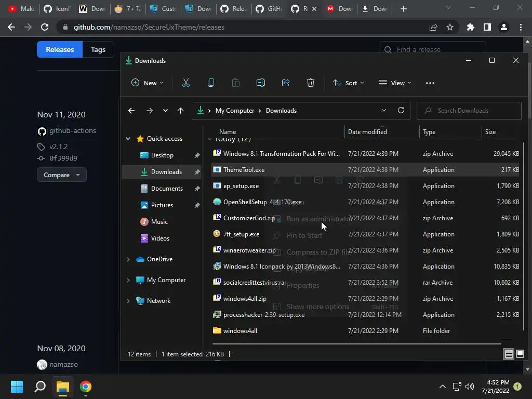Open the Chrome three-dot menu
Viewport: 532px width, 399px height.
pyautogui.click(x=521, y=27)
